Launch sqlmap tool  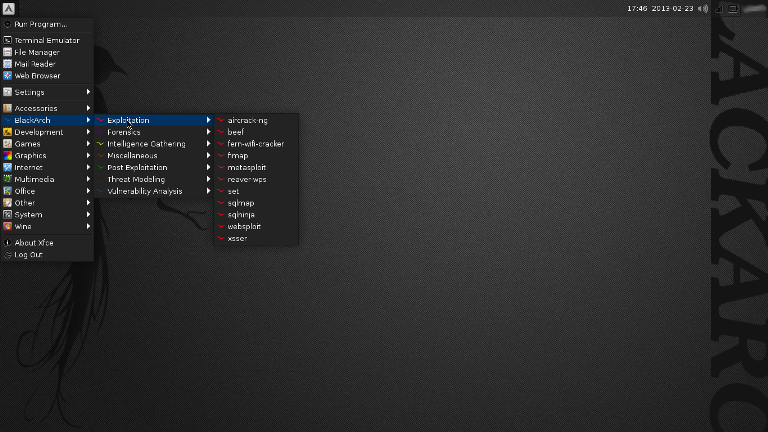click(256, 203)
